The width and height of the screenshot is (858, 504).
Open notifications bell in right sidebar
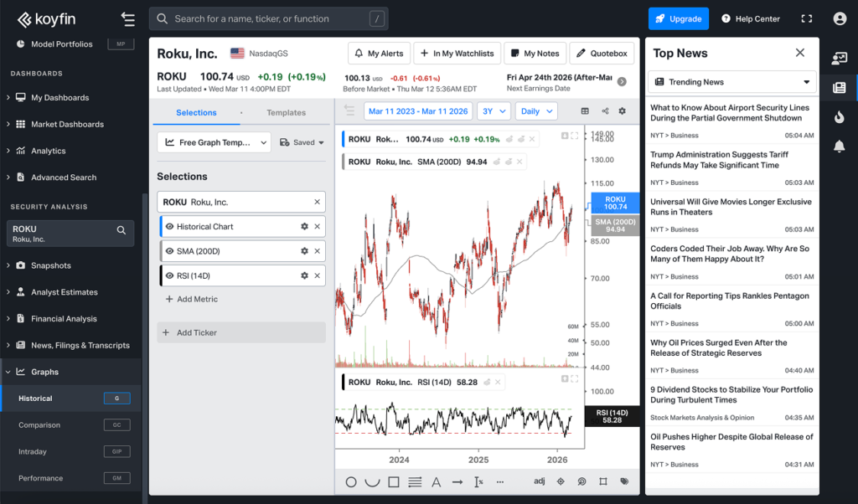(839, 147)
